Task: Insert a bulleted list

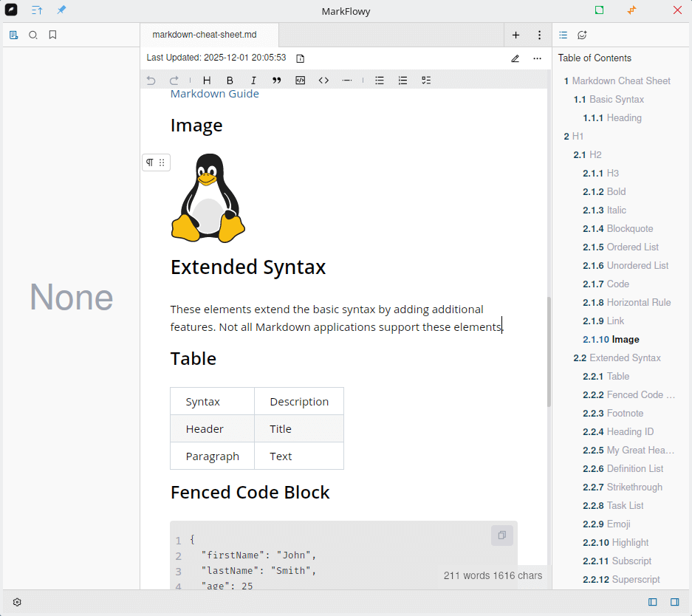Action: click(380, 81)
